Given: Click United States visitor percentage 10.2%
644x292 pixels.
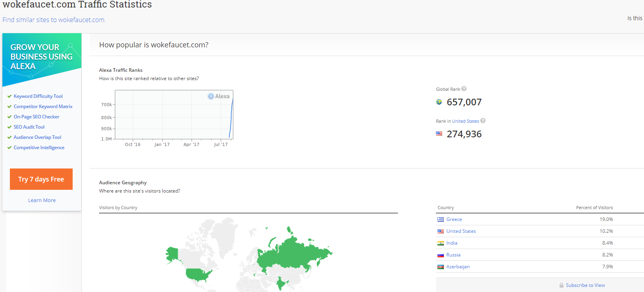Looking at the screenshot, I should click(606, 231).
